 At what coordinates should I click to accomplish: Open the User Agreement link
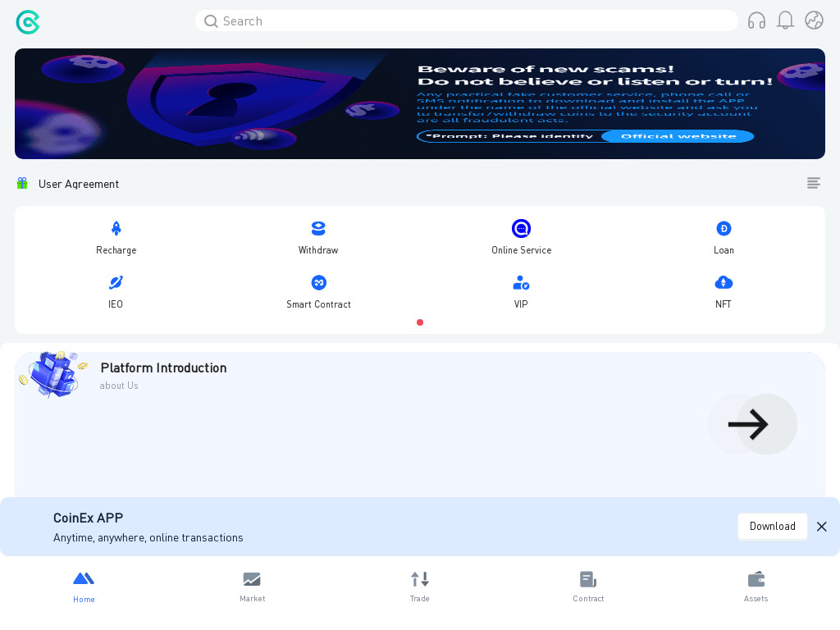pyautogui.click(x=79, y=184)
